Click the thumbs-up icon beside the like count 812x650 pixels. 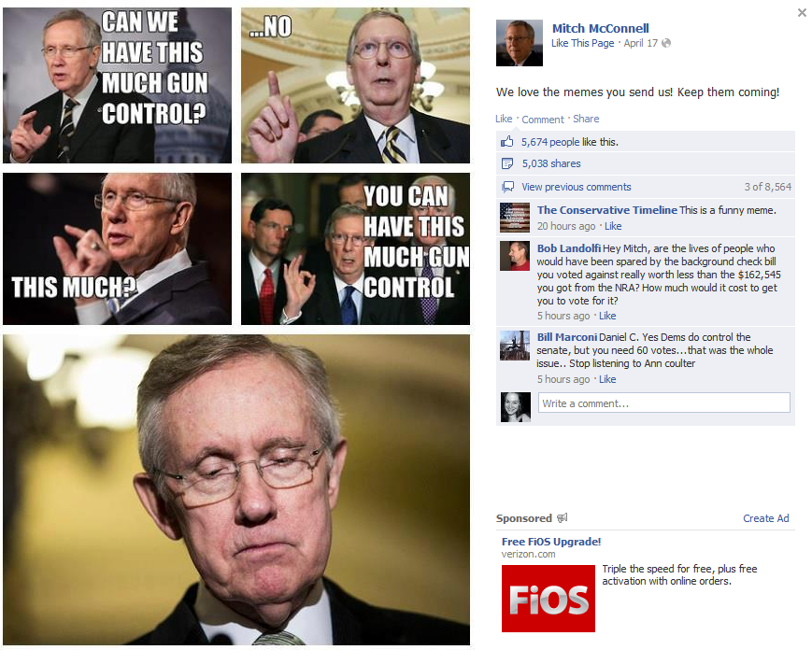[506, 141]
